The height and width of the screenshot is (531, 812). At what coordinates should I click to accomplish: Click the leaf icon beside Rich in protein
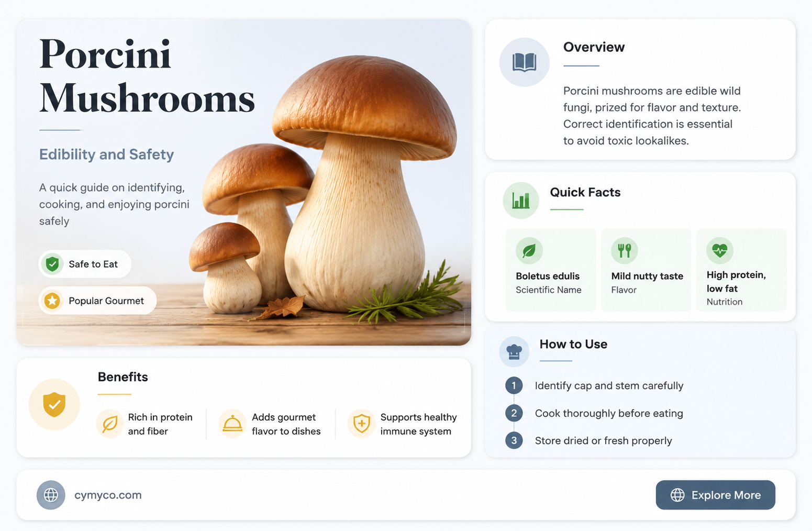[x=110, y=423]
